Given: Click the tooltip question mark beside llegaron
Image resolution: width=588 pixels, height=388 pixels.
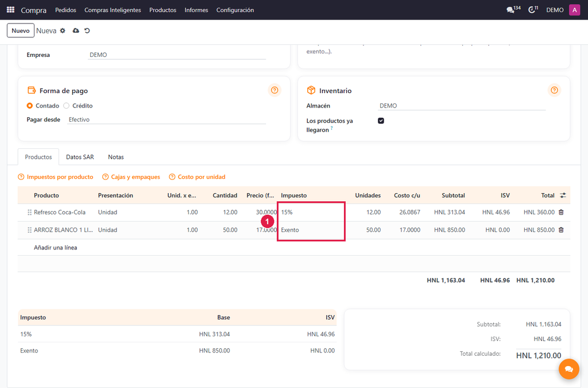Looking at the screenshot, I should (331, 128).
